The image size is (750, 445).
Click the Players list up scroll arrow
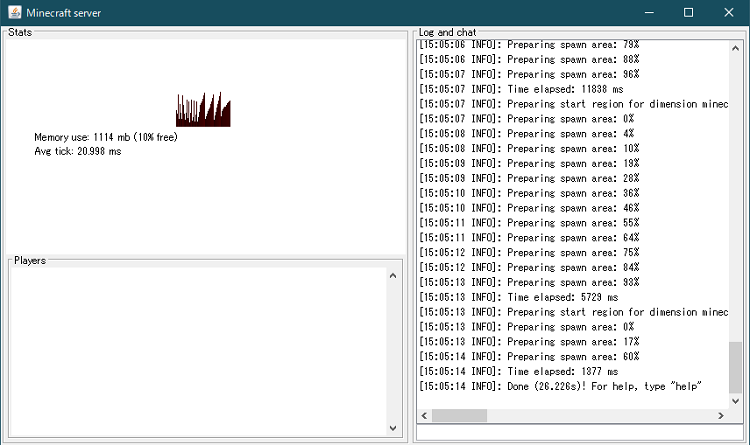click(x=393, y=274)
